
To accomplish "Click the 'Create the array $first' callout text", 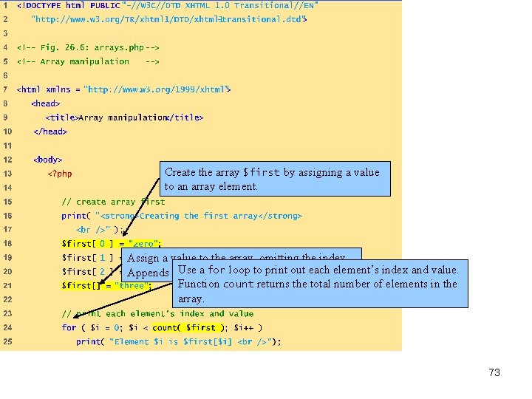I will coord(272,179).
